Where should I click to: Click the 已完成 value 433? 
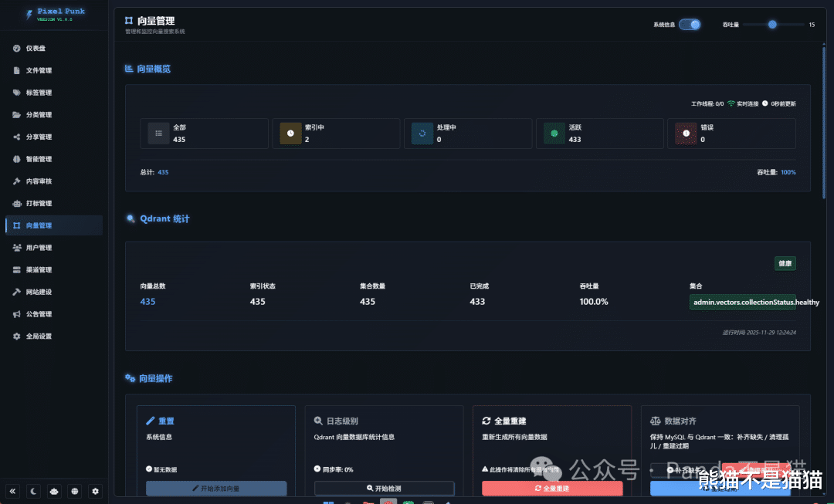coord(477,302)
